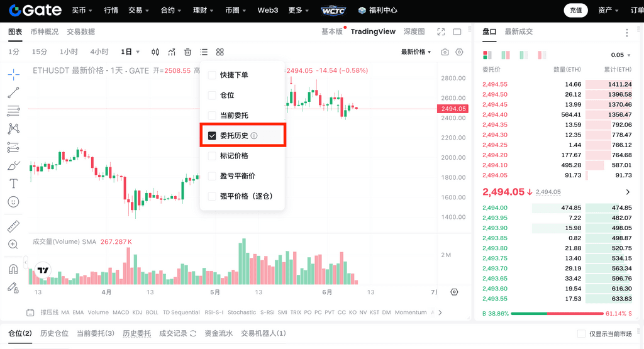Switch to the 最新成交 tab
Image resolution: width=644 pixels, height=349 pixels.
pyautogui.click(x=519, y=32)
